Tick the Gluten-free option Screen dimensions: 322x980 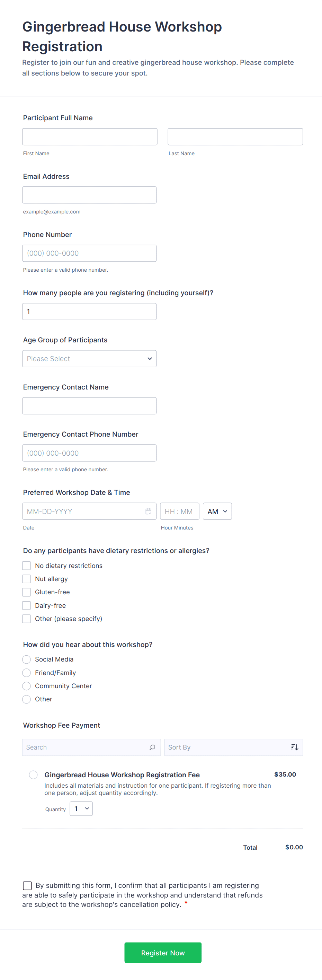coord(27,592)
